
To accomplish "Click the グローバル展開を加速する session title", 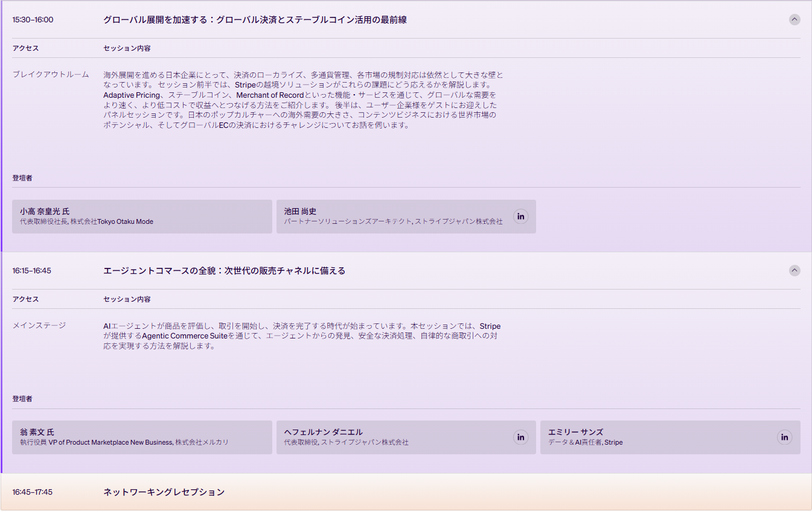I will click(x=255, y=20).
